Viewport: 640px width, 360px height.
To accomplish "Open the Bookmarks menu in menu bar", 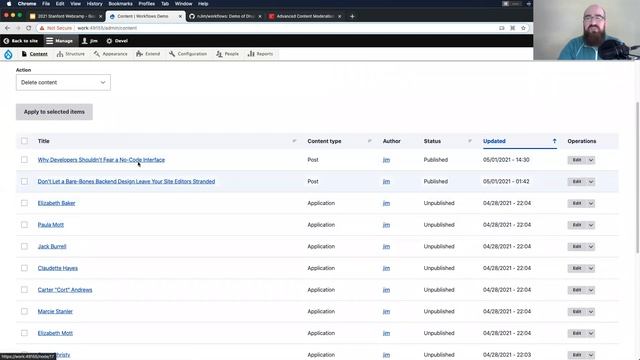I will pyautogui.click(x=120, y=4).
